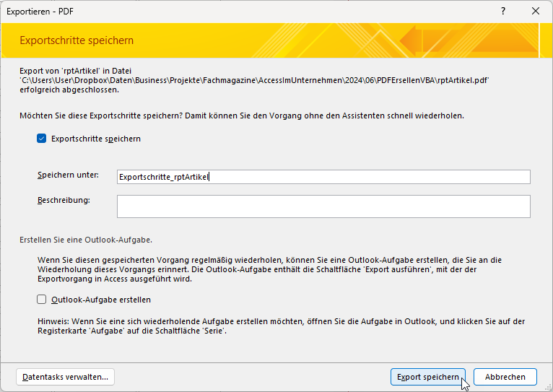
Task: Enable the Outlook-Aufgabe erstellen checkbox box
Action: tap(42, 300)
